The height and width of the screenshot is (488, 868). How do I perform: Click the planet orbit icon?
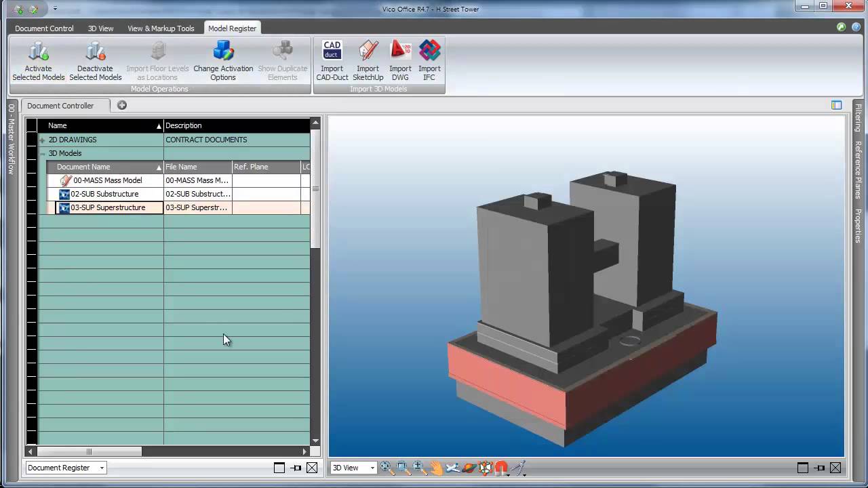[469, 468]
